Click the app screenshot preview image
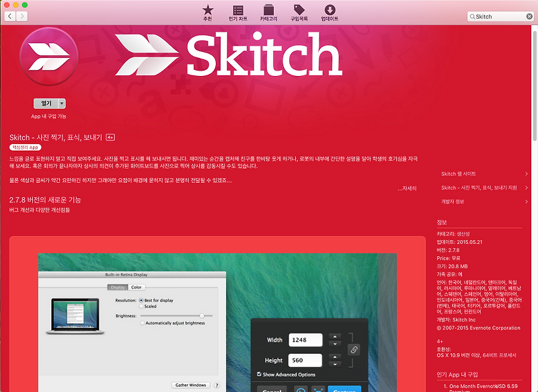The height and width of the screenshot is (392, 538). pyautogui.click(x=217, y=322)
